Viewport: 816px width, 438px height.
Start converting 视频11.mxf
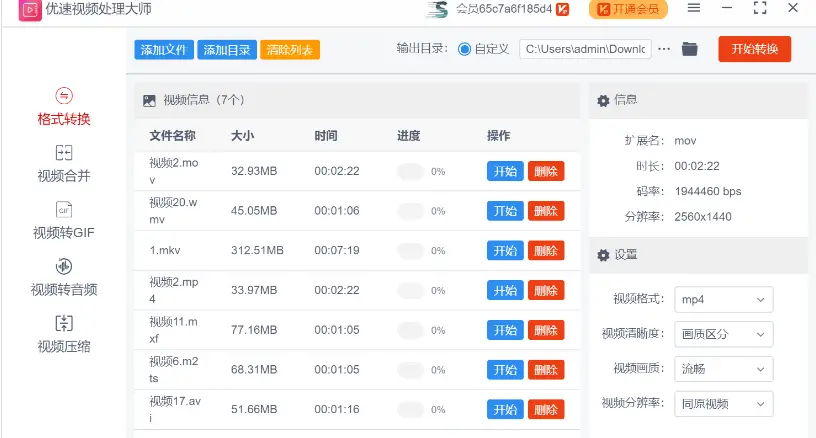(505, 330)
